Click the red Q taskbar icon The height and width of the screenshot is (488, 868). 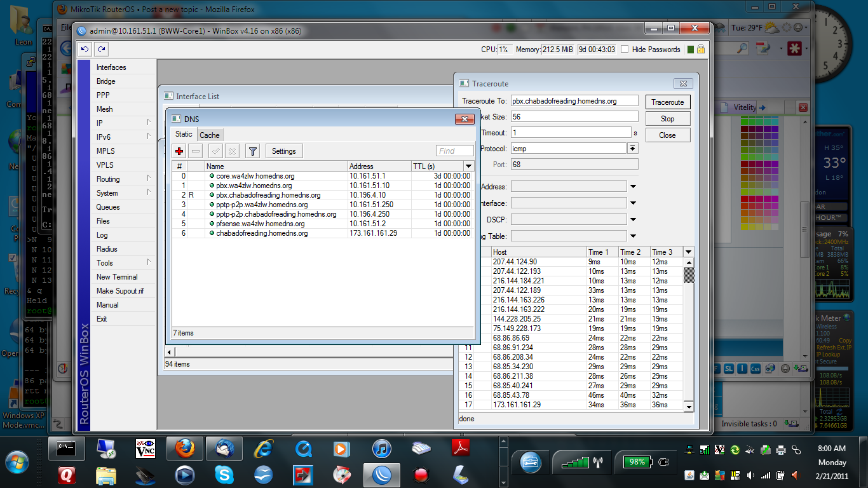coord(67,474)
